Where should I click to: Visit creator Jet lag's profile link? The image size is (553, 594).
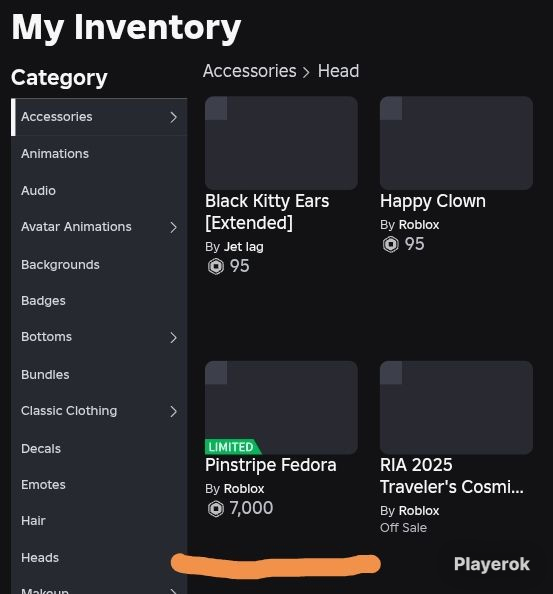[244, 247]
